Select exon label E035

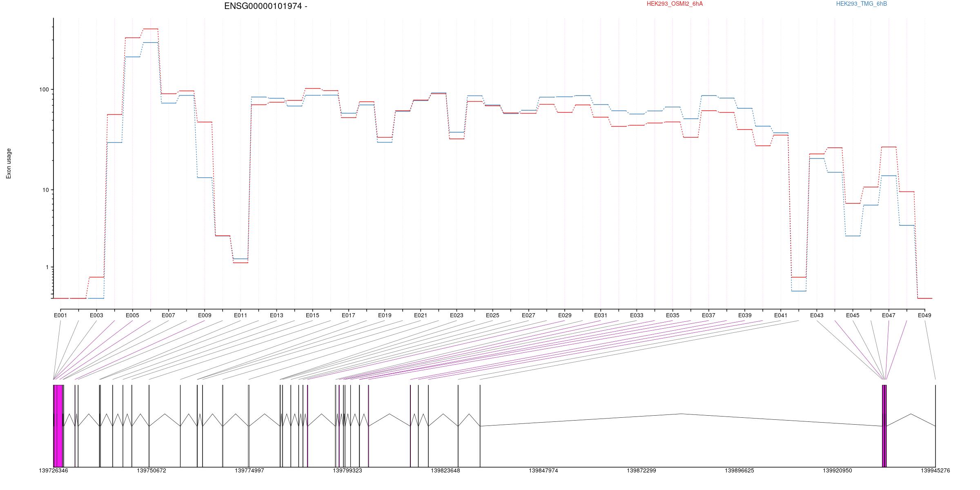click(x=673, y=315)
